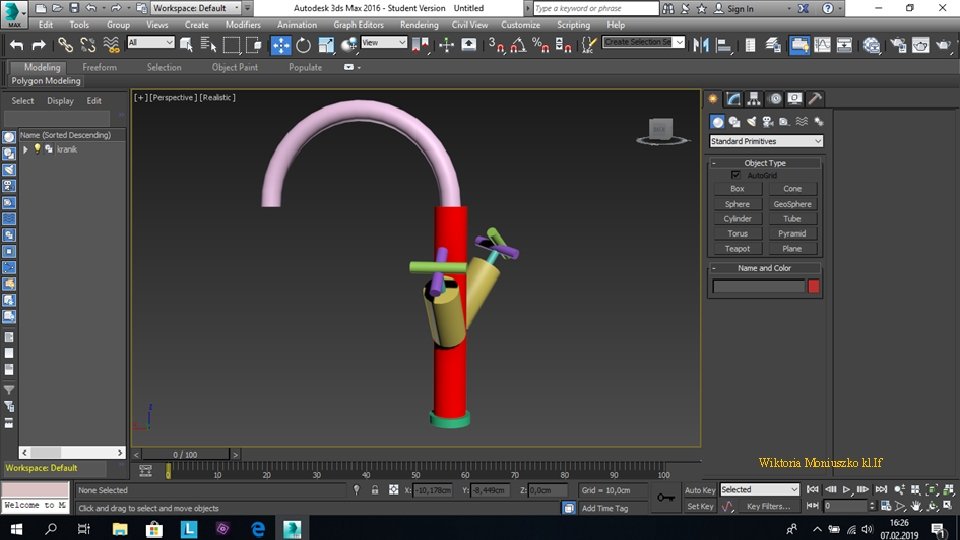Screen dimensions: 960x540
Task: Collapse the Object Type rollout
Action: pos(765,163)
